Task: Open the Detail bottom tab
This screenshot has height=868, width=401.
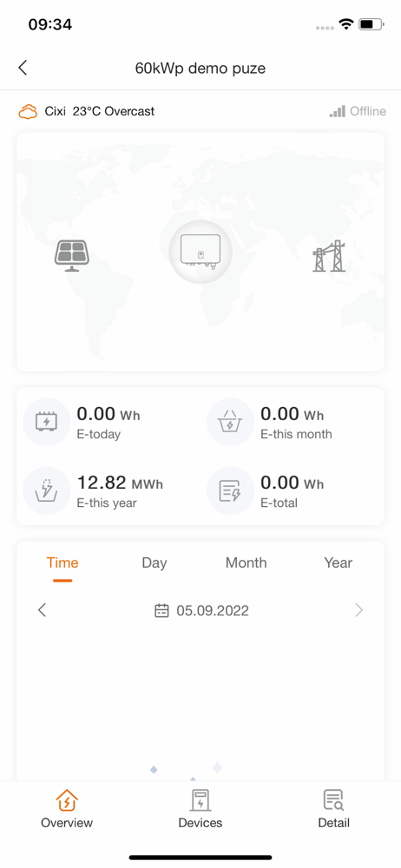Action: [x=334, y=809]
